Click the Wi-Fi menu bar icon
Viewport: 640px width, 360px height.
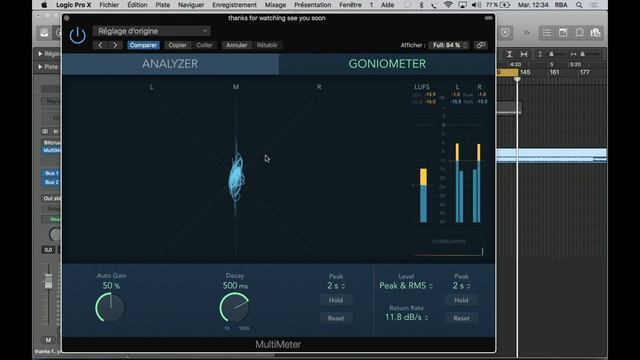pos(448,5)
